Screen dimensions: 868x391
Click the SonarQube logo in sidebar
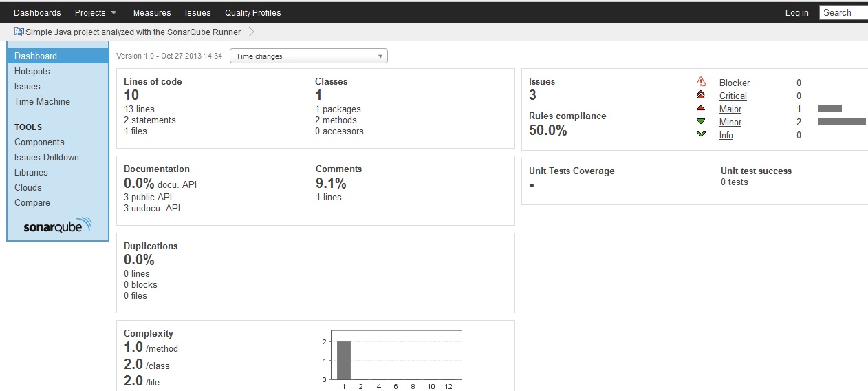[57, 226]
